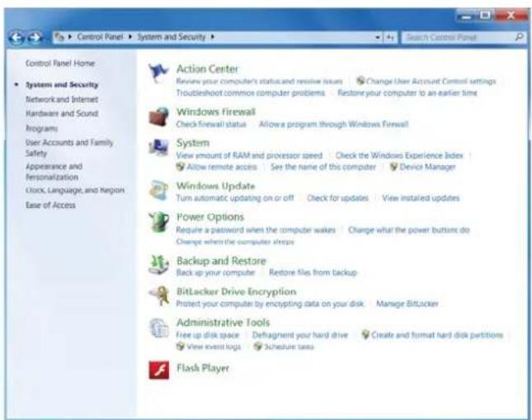This screenshot has width=532, height=420.
Task: Click View installed updates link
Action: (421, 198)
